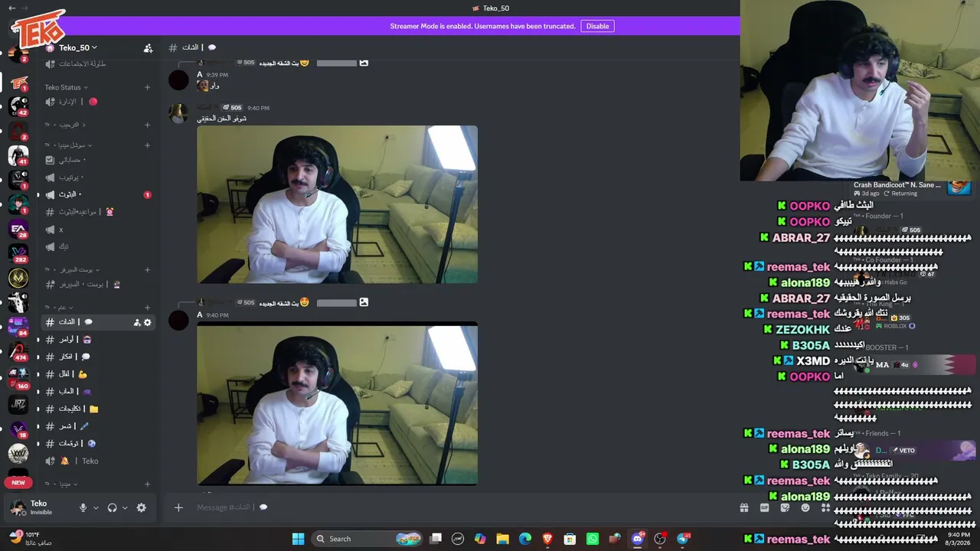This screenshot has height=551, width=980.
Task: Open the يوتيوب channel
Action: pos(100,177)
